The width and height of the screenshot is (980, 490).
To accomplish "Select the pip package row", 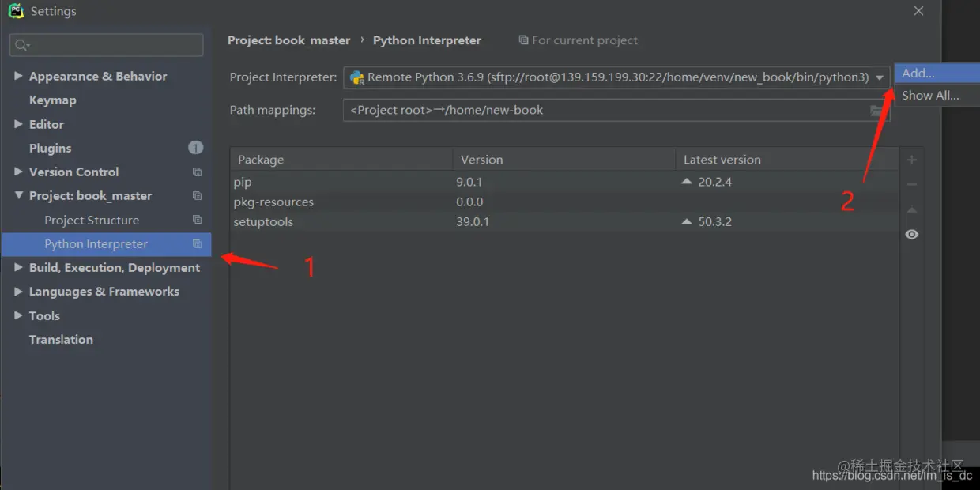I will coord(564,182).
